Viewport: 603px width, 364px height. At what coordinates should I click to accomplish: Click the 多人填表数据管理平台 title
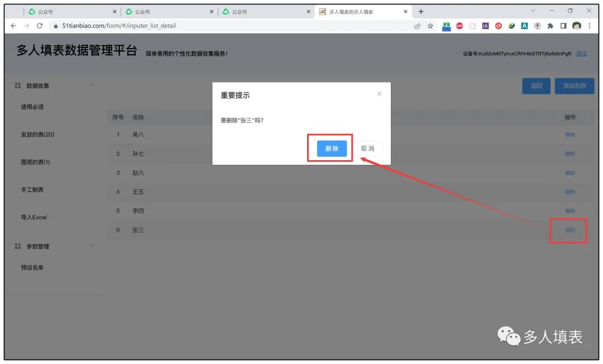pos(76,50)
